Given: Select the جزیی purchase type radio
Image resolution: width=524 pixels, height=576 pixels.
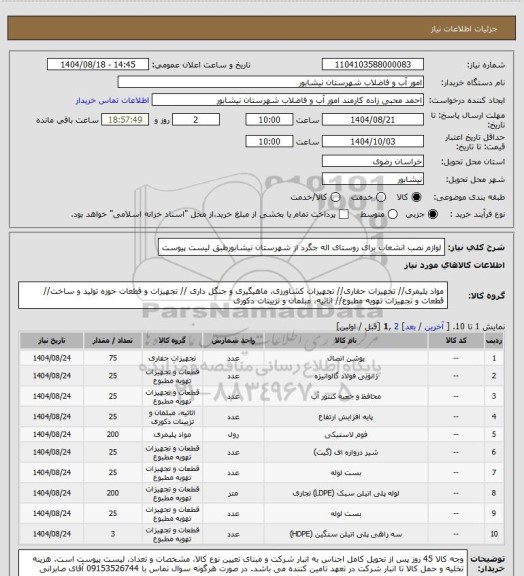Looking at the screenshot, I should 433,214.
